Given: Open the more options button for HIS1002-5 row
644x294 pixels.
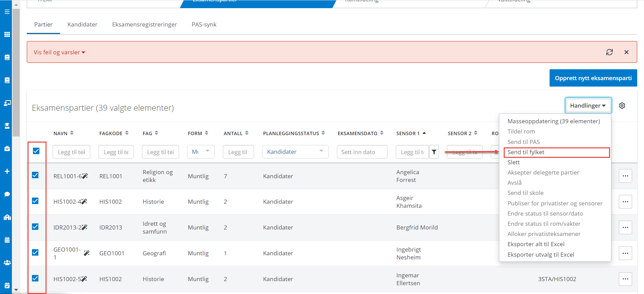Looking at the screenshot, I should 625,279.
